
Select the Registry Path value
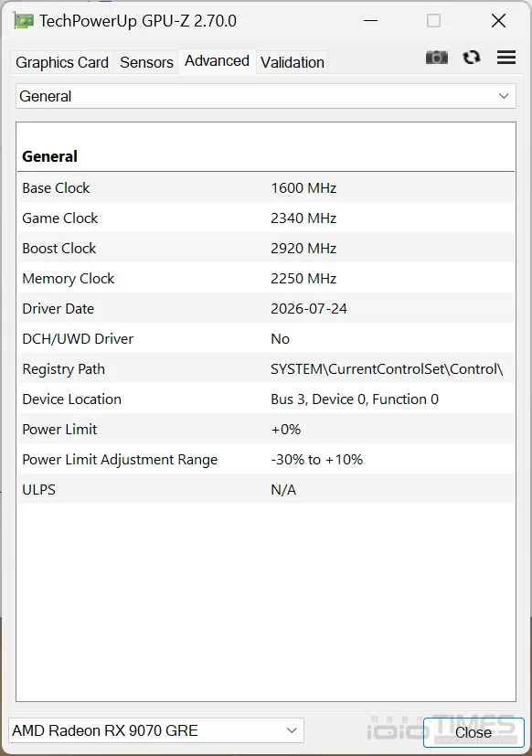tap(387, 369)
